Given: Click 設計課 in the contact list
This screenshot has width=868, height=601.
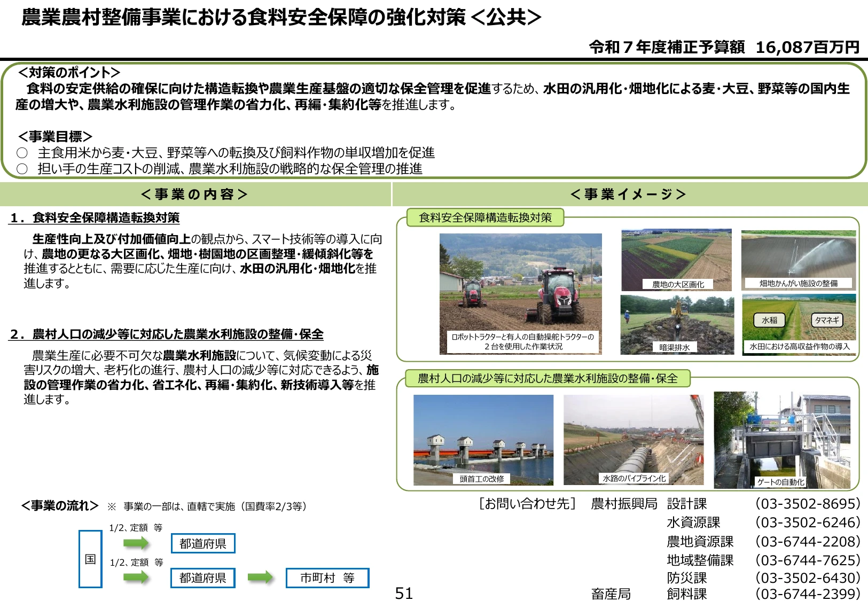Looking at the screenshot, I should click(687, 504).
